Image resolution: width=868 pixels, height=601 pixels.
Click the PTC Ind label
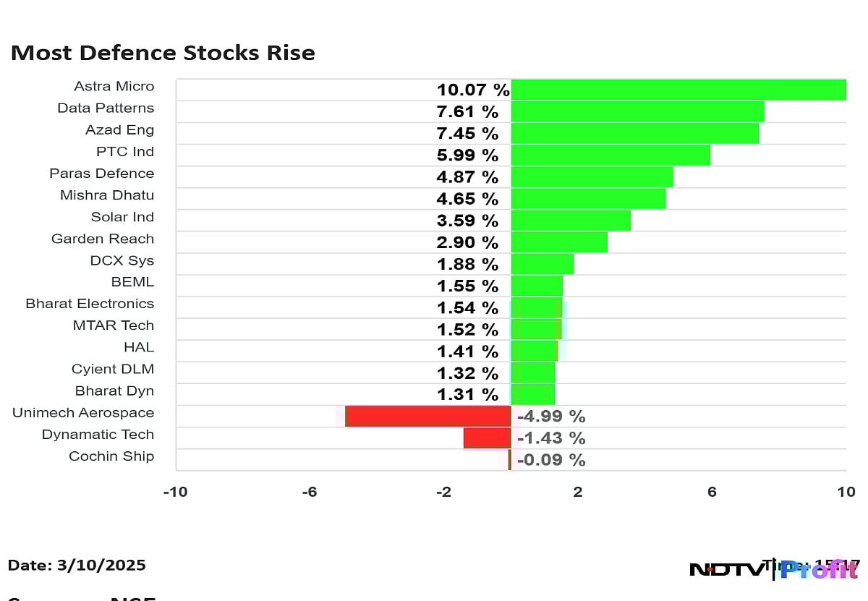coord(124,152)
